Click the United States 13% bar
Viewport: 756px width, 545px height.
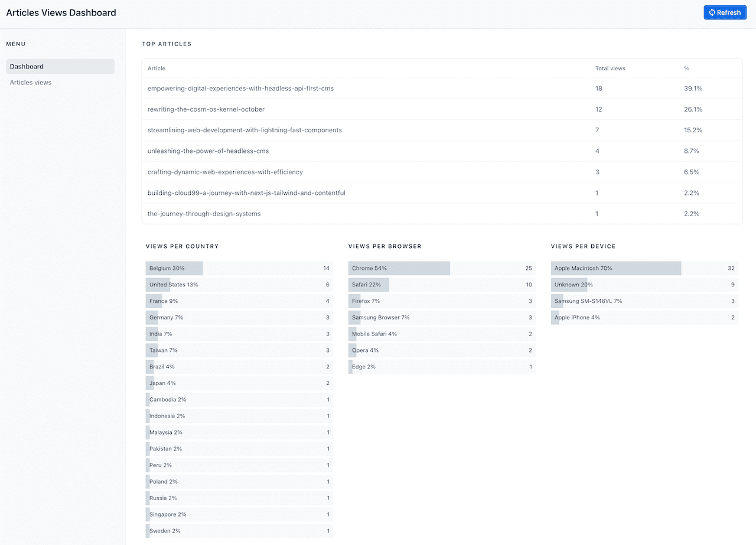pos(239,285)
